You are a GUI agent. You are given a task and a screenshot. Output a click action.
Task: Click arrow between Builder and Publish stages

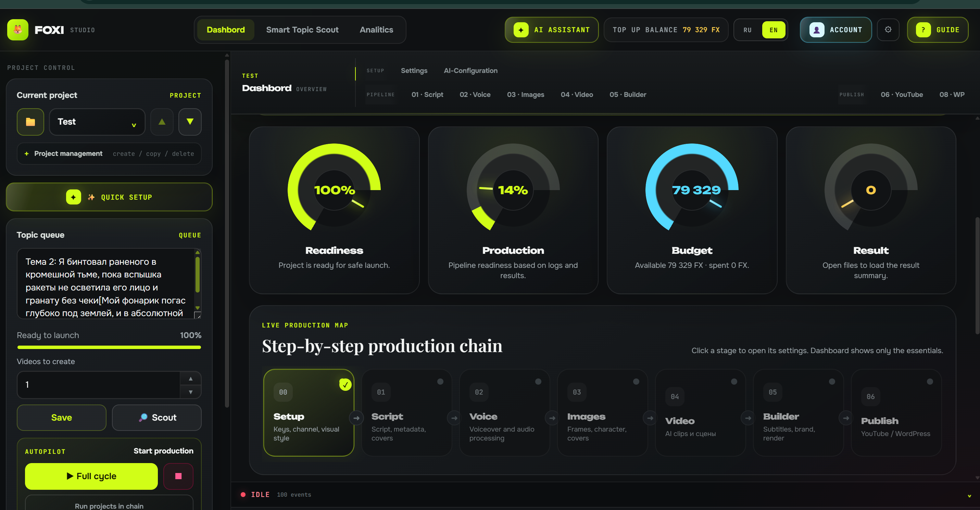coord(846,418)
